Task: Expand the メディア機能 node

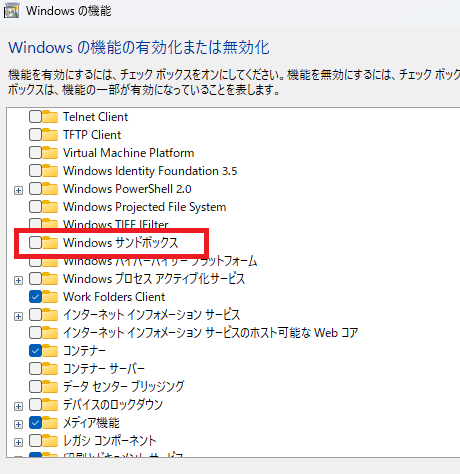Action: pyautogui.click(x=18, y=425)
